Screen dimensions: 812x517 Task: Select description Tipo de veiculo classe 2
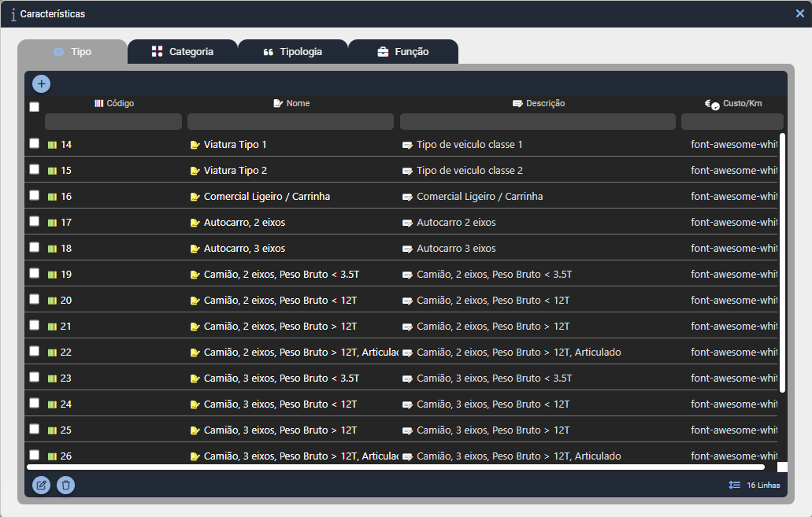[x=469, y=171]
